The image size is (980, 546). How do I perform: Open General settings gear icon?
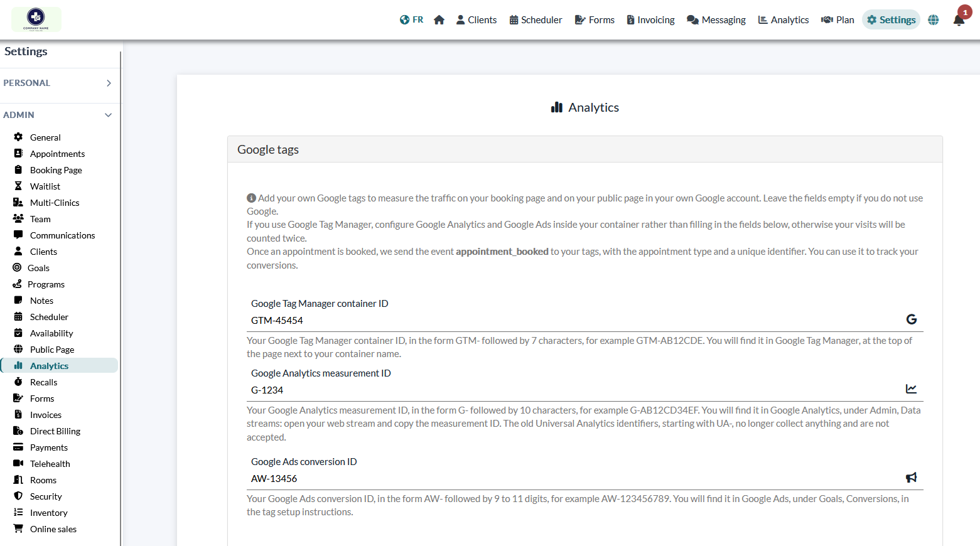click(18, 137)
